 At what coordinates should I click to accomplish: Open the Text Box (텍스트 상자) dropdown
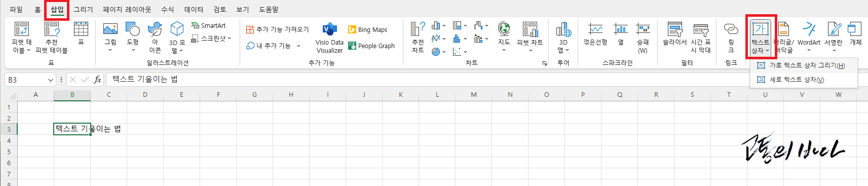coord(761,38)
